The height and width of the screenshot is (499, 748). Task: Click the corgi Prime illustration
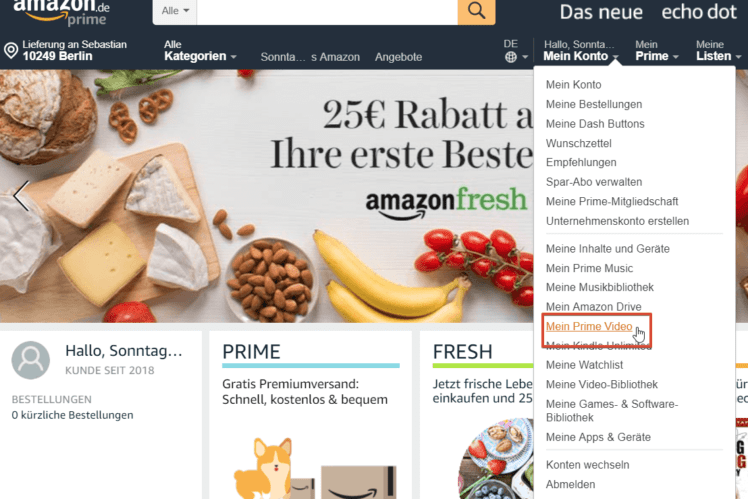coord(262,468)
